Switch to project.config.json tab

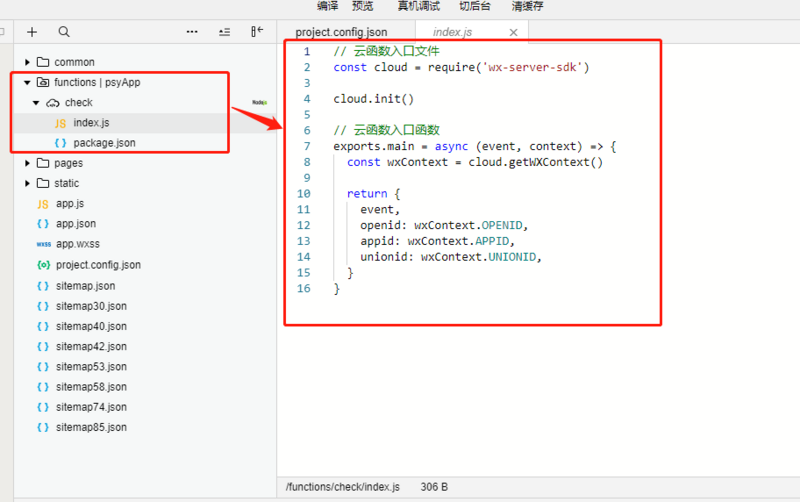click(x=341, y=32)
